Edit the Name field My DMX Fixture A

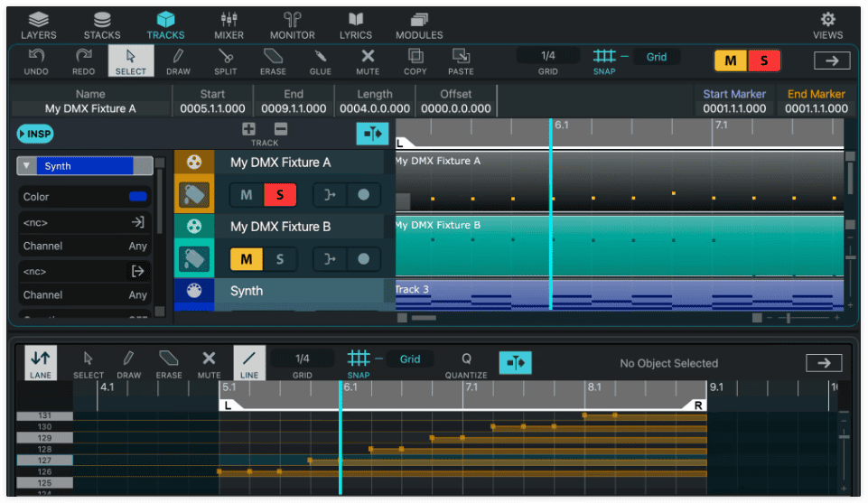click(90, 108)
